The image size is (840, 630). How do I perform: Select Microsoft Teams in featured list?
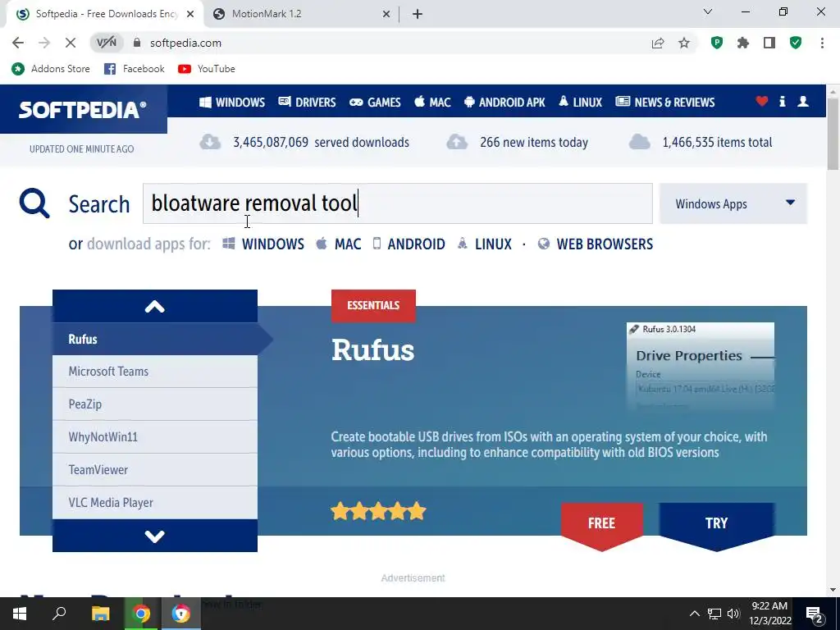click(155, 372)
